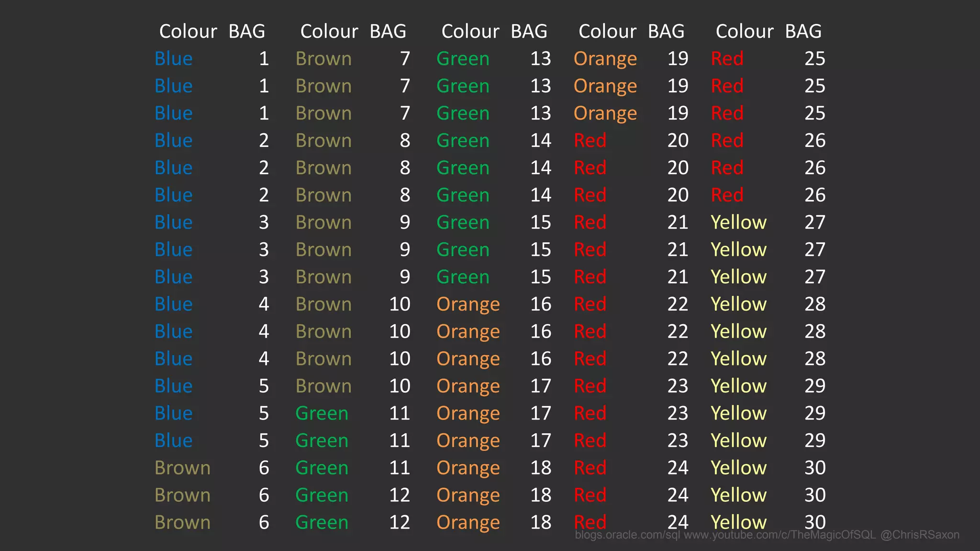This screenshot has width=980, height=551.
Task: Select the first Red cell with BAG 25
Action: pyautogui.click(x=727, y=59)
